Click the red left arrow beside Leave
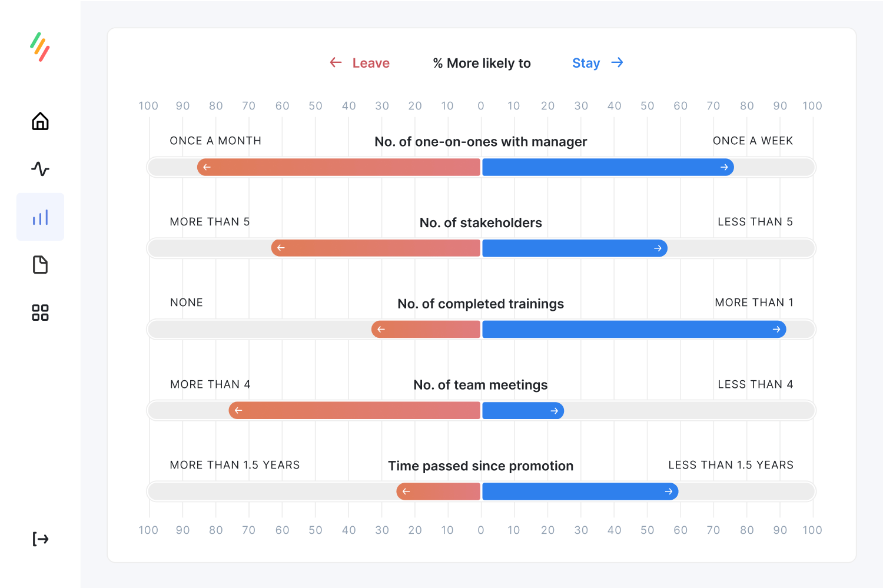The height and width of the screenshot is (588, 883). tap(336, 62)
